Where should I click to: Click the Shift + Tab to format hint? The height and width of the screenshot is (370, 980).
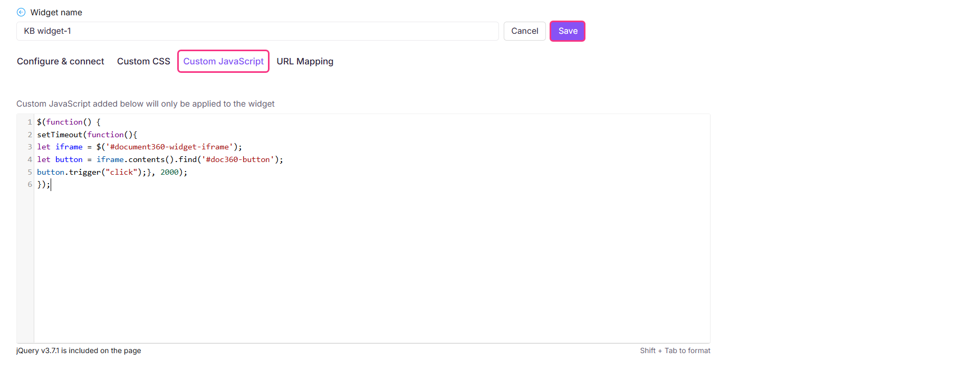[x=675, y=350]
